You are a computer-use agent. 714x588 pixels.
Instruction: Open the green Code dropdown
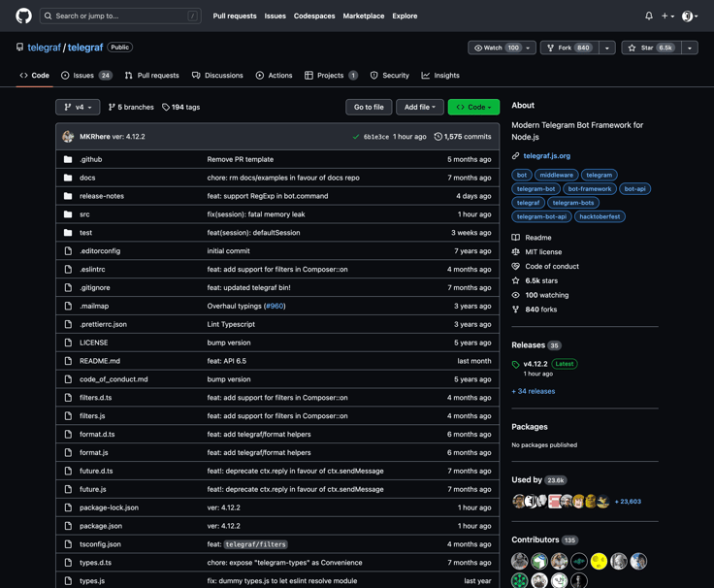pyautogui.click(x=473, y=107)
